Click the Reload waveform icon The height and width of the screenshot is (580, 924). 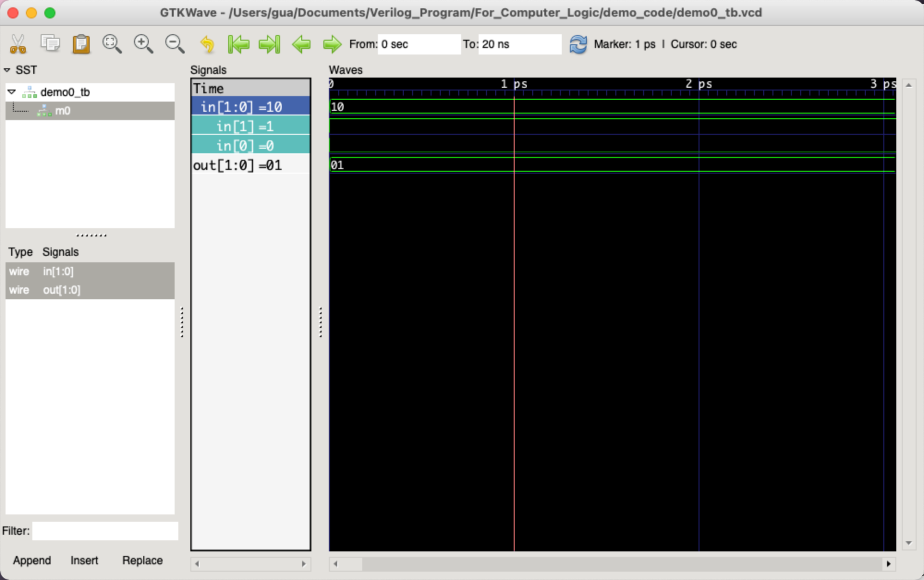coord(578,44)
